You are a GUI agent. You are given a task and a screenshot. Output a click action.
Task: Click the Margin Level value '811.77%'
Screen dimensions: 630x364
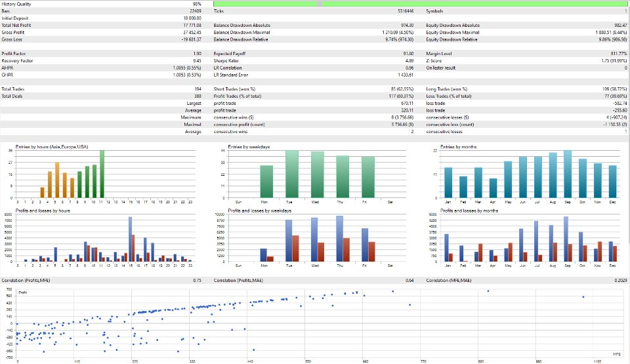click(x=619, y=53)
